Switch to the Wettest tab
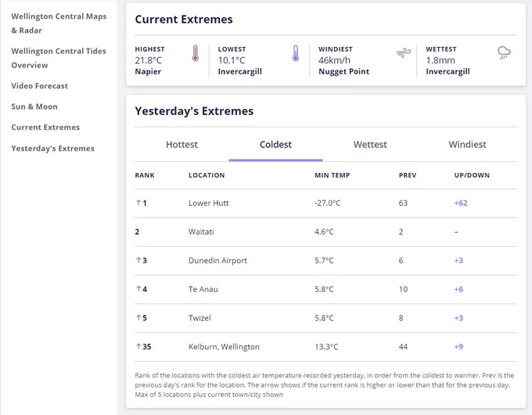Screen dimensions: 532x415 (x=370, y=145)
